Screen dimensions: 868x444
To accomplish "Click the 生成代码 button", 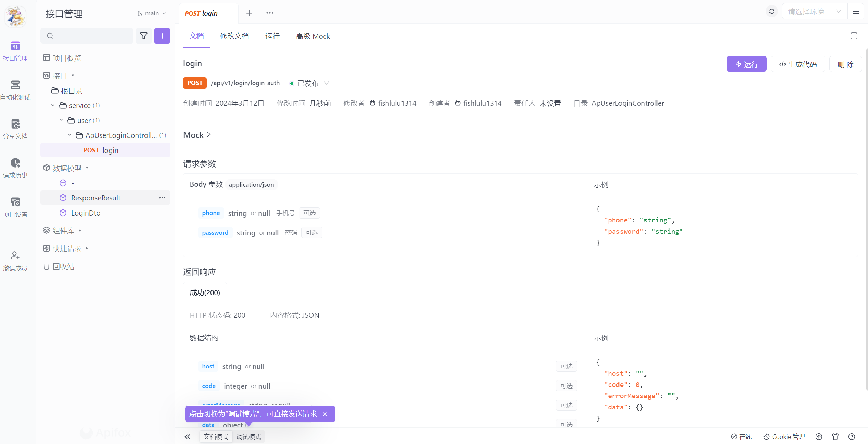I will pyautogui.click(x=797, y=64).
